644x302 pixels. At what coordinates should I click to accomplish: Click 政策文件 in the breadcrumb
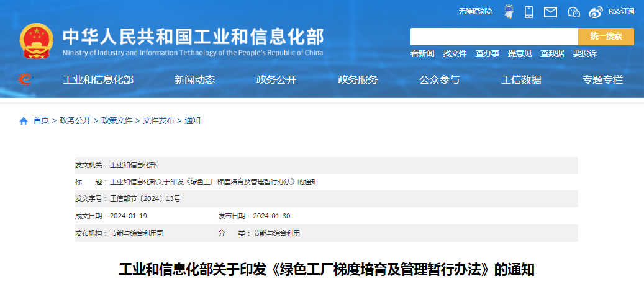click(117, 121)
